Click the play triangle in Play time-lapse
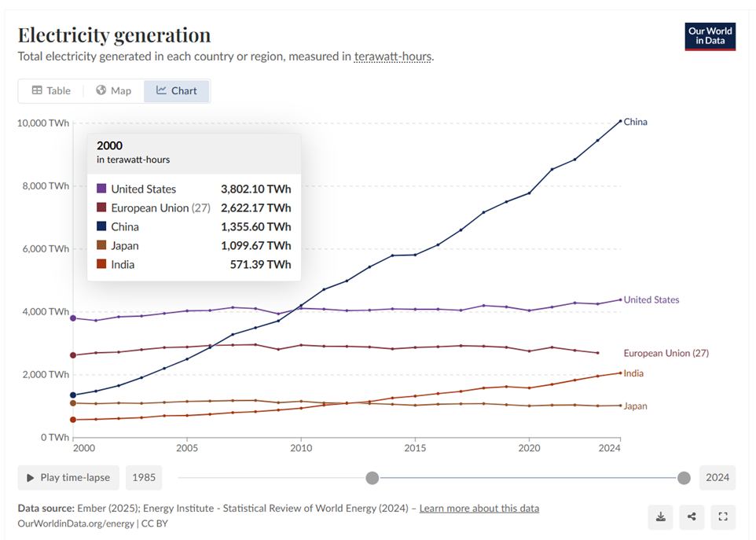 coord(31,478)
